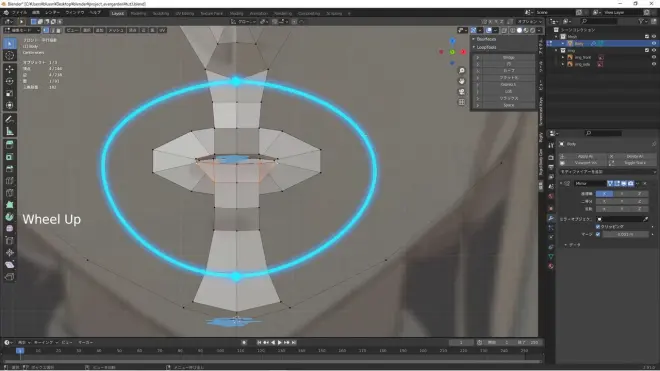Click the Space button in LoopTools
The height and width of the screenshot is (371, 660).
(508, 105)
